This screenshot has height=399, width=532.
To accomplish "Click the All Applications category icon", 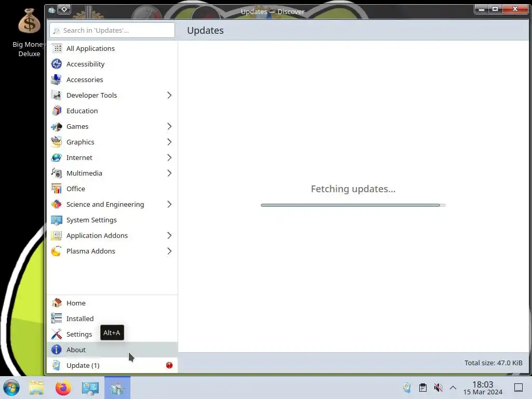I will coord(56,48).
